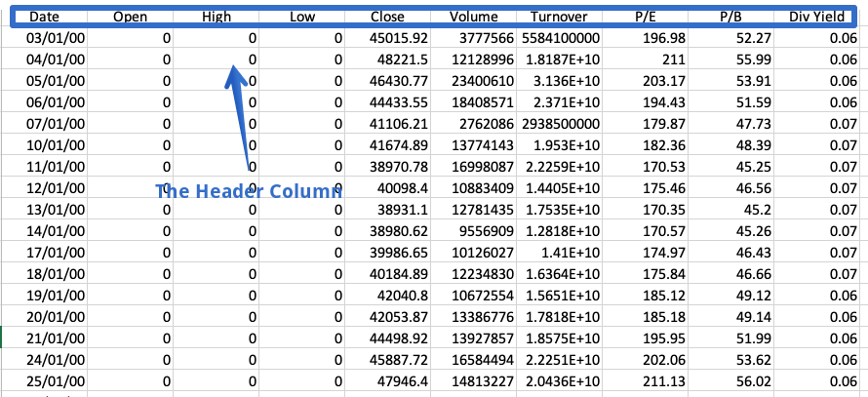Select the Date header cell
Viewport: 868px width, 397px height.
point(44,17)
